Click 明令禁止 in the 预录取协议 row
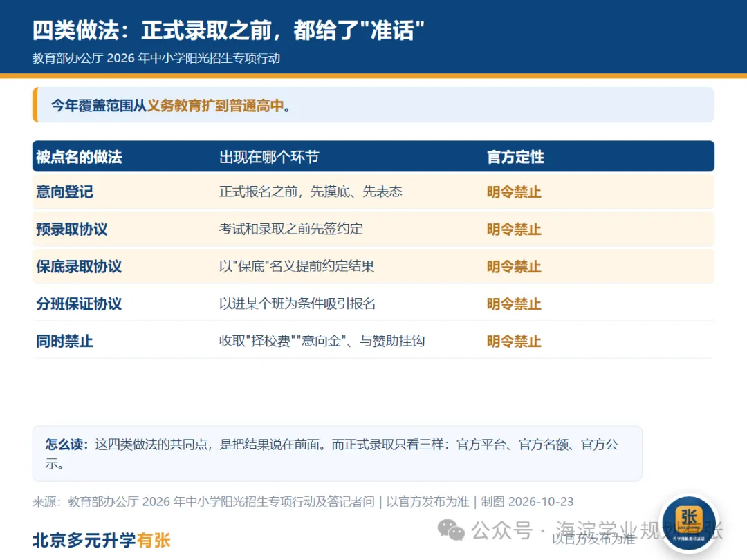The height and width of the screenshot is (560, 747). point(514,229)
